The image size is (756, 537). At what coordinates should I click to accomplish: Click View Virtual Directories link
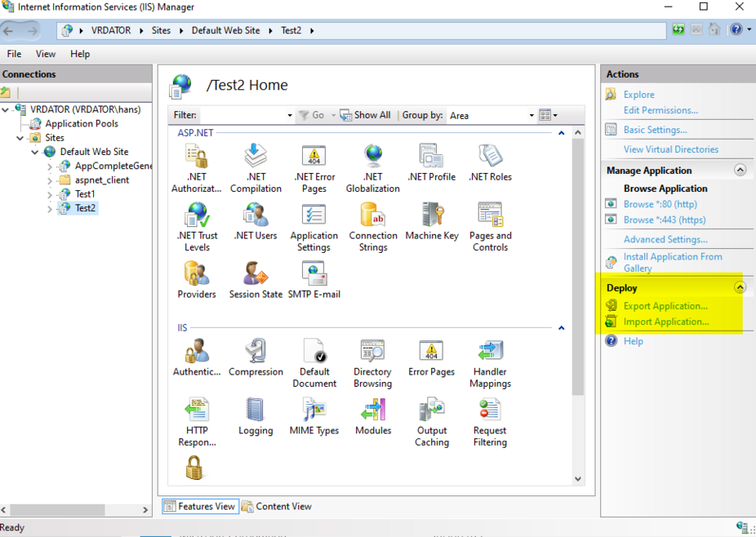[670, 149]
